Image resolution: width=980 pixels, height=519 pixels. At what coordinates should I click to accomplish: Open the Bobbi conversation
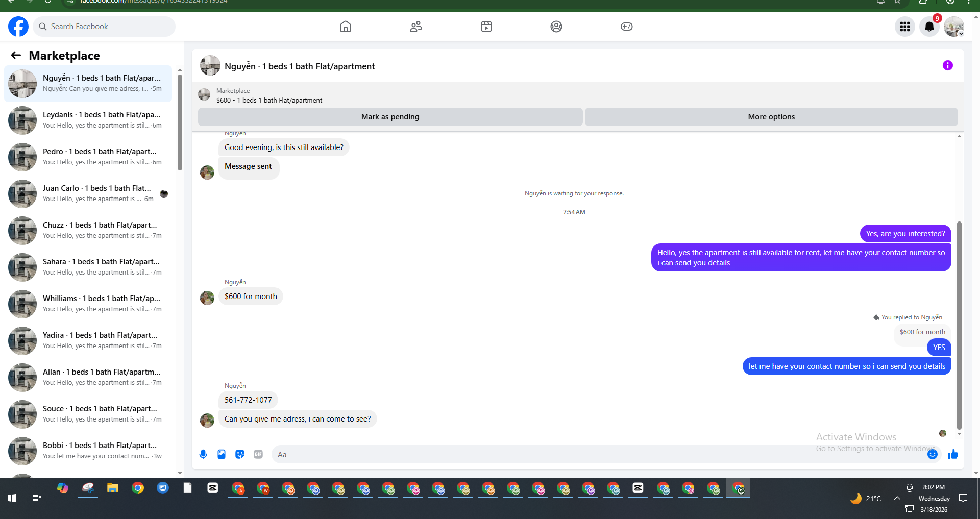pos(88,451)
